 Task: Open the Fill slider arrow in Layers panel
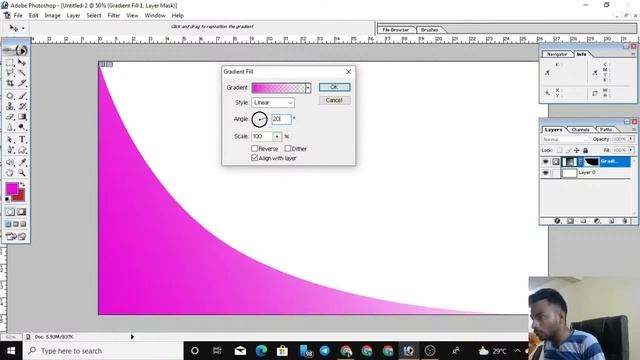coord(631,150)
